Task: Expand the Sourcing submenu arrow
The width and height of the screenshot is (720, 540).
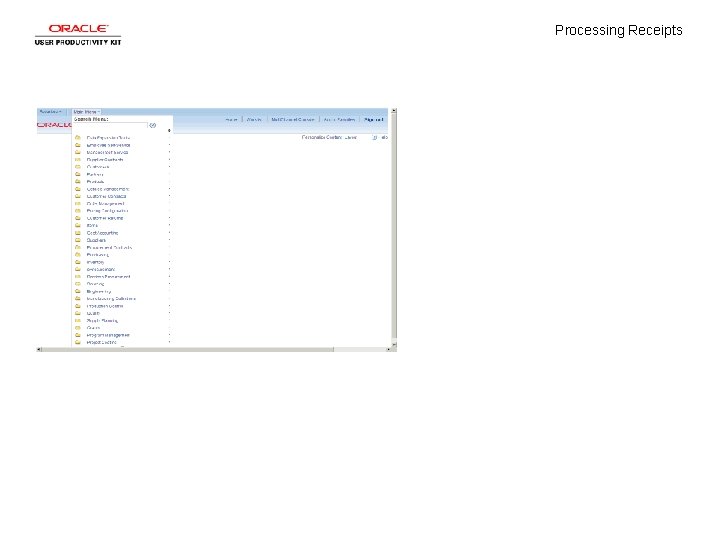Action: 169,284
